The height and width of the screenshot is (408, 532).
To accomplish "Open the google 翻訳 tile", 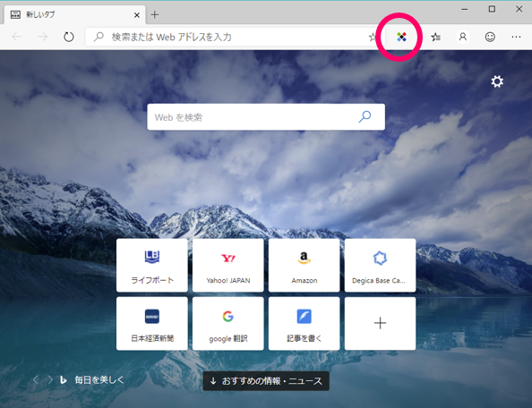I will (228, 324).
